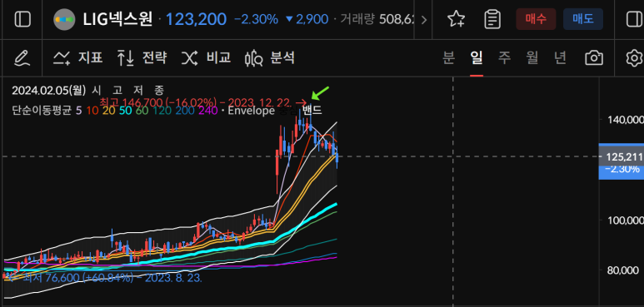Click the 125,211 crosshair price tag
Image resolution: width=644 pixels, height=307 pixels.
[621, 156]
